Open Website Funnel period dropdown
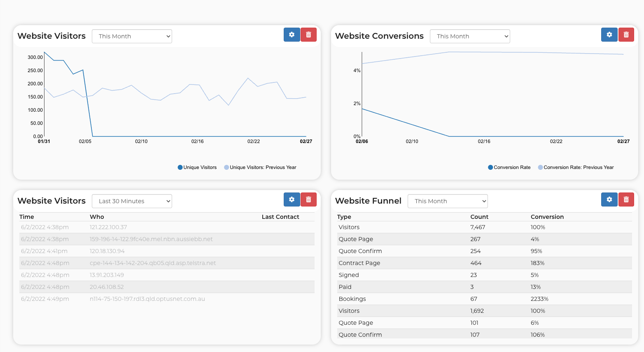This screenshot has width=644, height=352. 448,201
